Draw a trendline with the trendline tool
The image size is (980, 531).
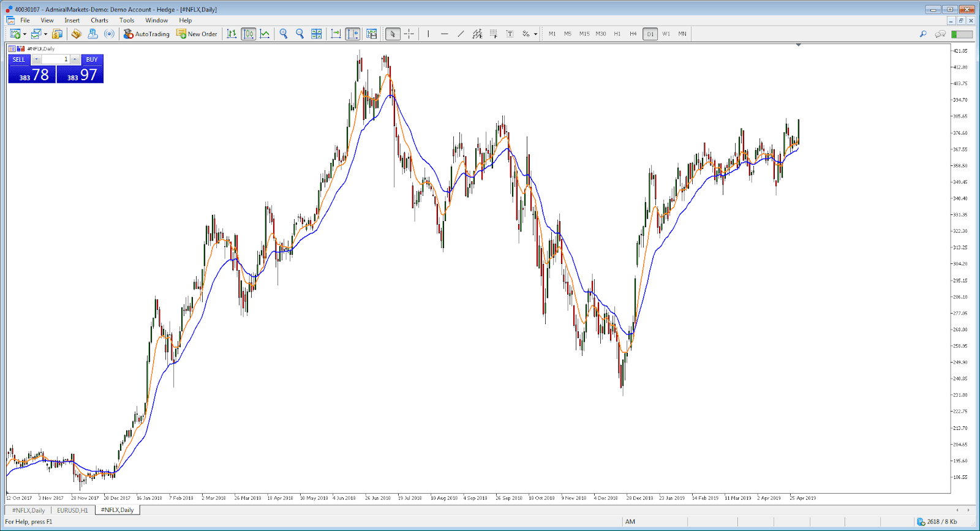[x=461, y=34]
